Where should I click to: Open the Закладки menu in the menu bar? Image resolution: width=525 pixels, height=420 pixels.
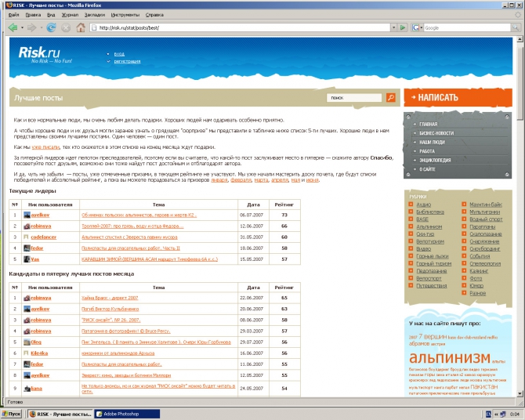[95, 15]
